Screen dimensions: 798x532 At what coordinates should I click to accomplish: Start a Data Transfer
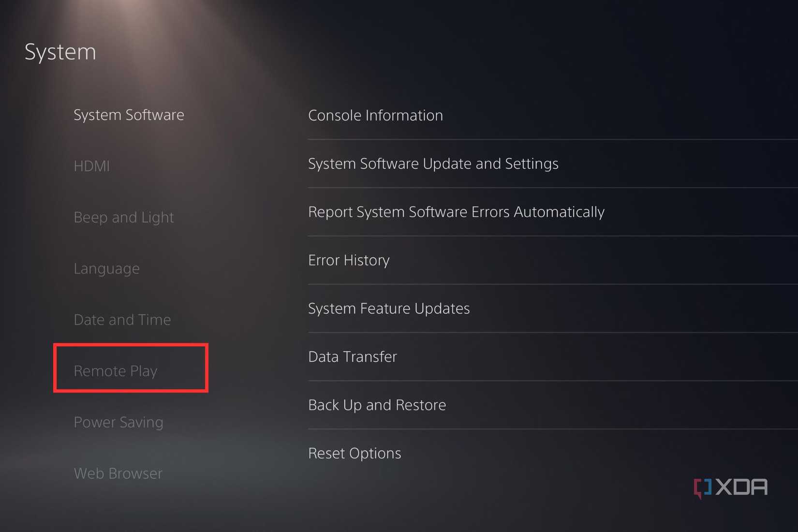click(x=352, y=356)
